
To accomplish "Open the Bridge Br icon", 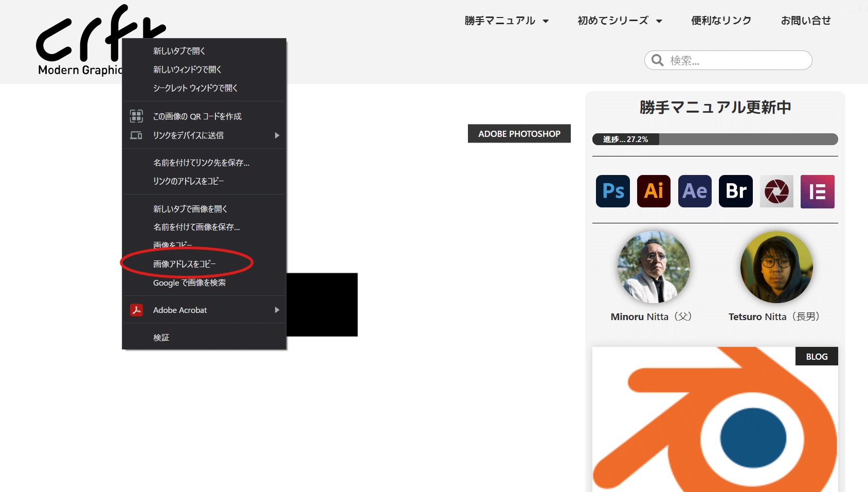I will pos(736,191).
